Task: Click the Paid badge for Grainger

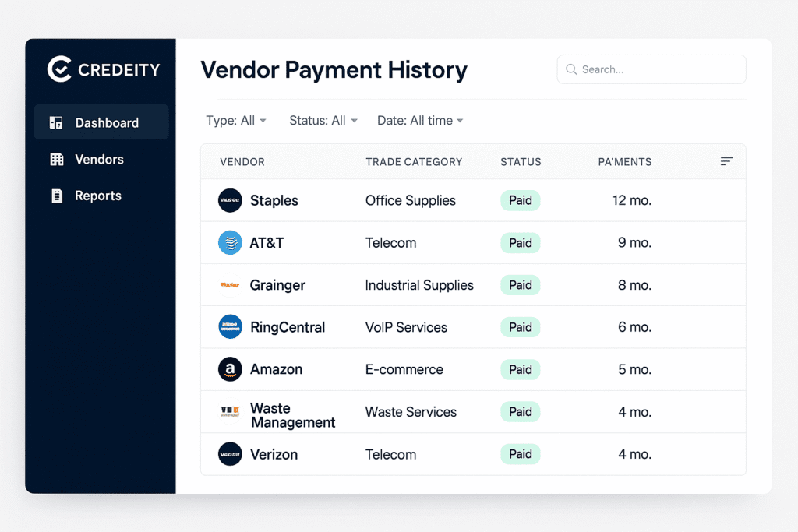Action: pyautogui.click(x=520, y=285)
